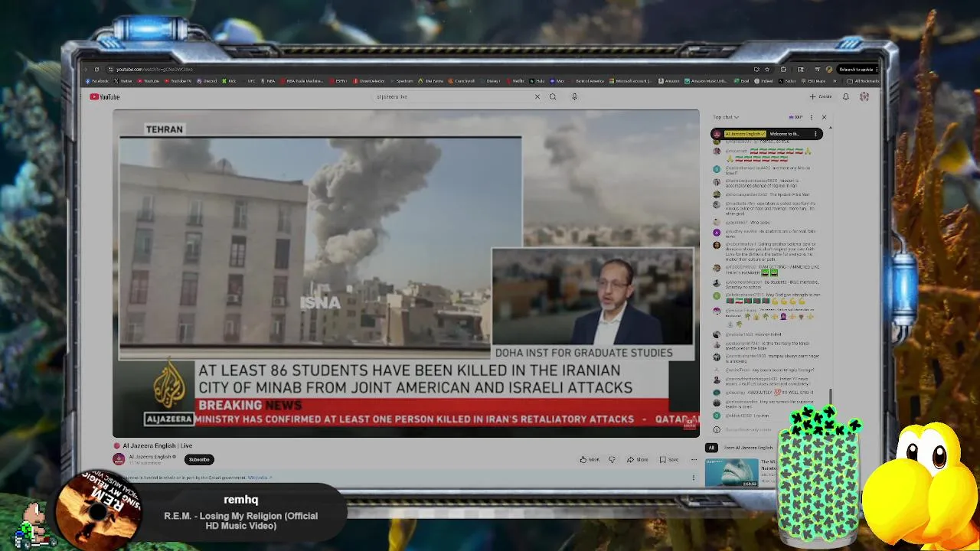Open the NBA bookmark
This screenshot has width=980, height=551.
click(267, 81)
